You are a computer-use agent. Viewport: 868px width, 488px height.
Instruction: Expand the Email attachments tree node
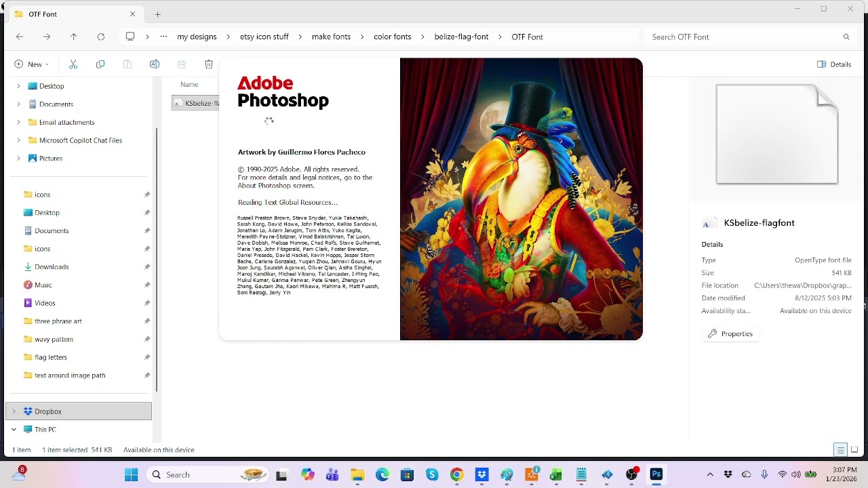18,122
